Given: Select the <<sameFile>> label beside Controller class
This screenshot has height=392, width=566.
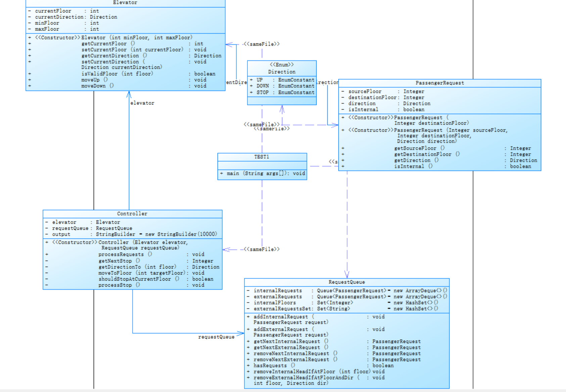Looking at the screenshot, I should [x=262, y=249].
